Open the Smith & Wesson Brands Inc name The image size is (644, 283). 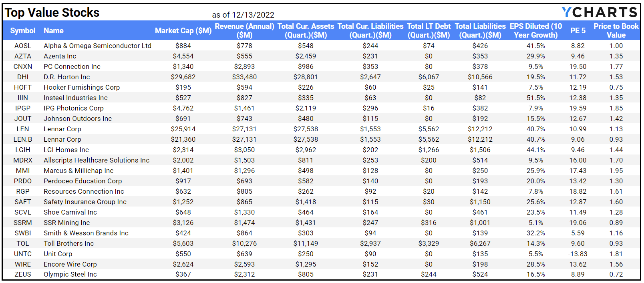coord(86,233)
